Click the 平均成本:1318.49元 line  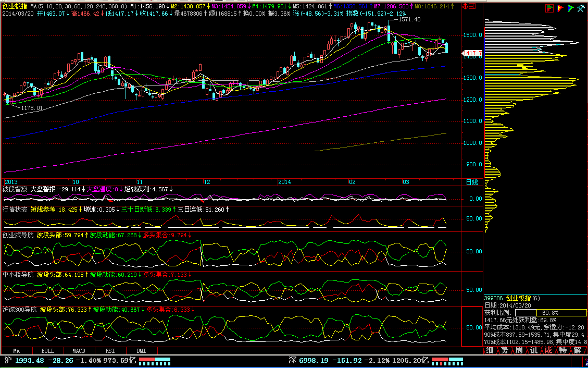tap(513, 327)
